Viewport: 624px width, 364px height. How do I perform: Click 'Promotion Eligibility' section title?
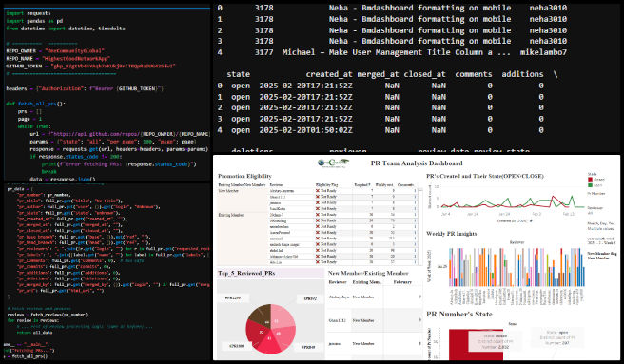coord(244,176)
